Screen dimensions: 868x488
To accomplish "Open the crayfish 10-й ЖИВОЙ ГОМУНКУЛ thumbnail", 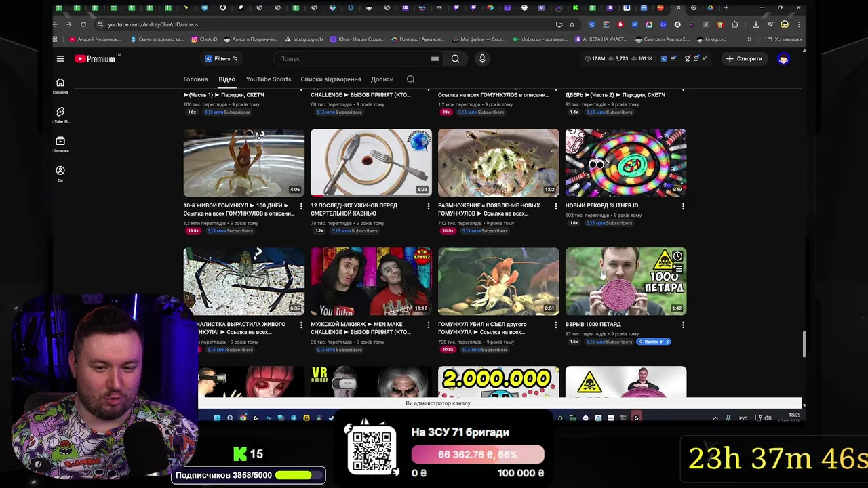I will point(244,163).
